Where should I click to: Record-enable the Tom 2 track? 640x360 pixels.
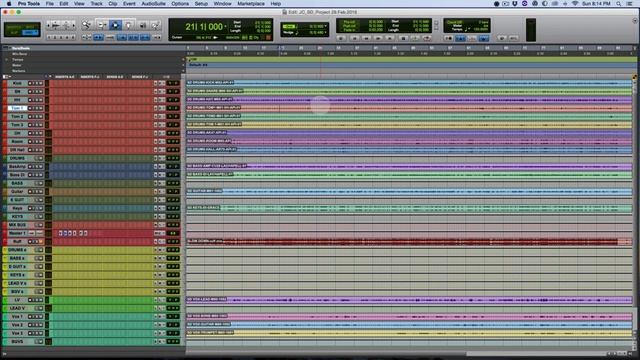[30, 117]
